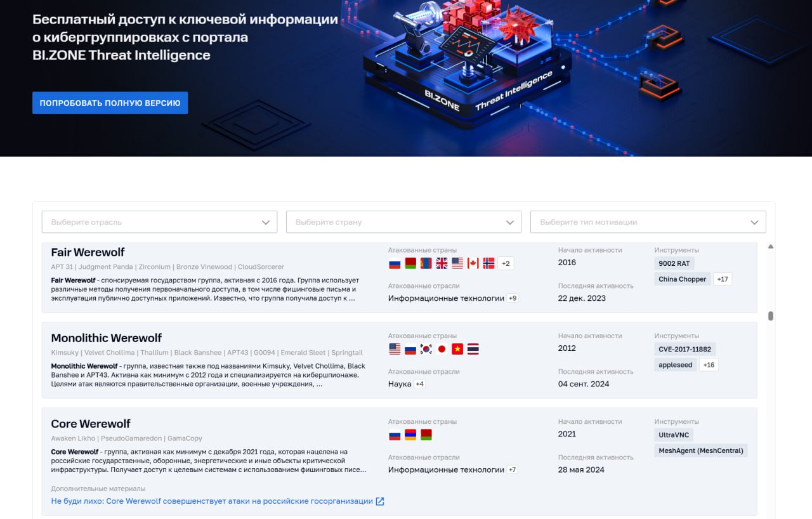Open the UltraVNC tool tag
This screenshot has height=519, width=812.
click(x=674, y=435)
